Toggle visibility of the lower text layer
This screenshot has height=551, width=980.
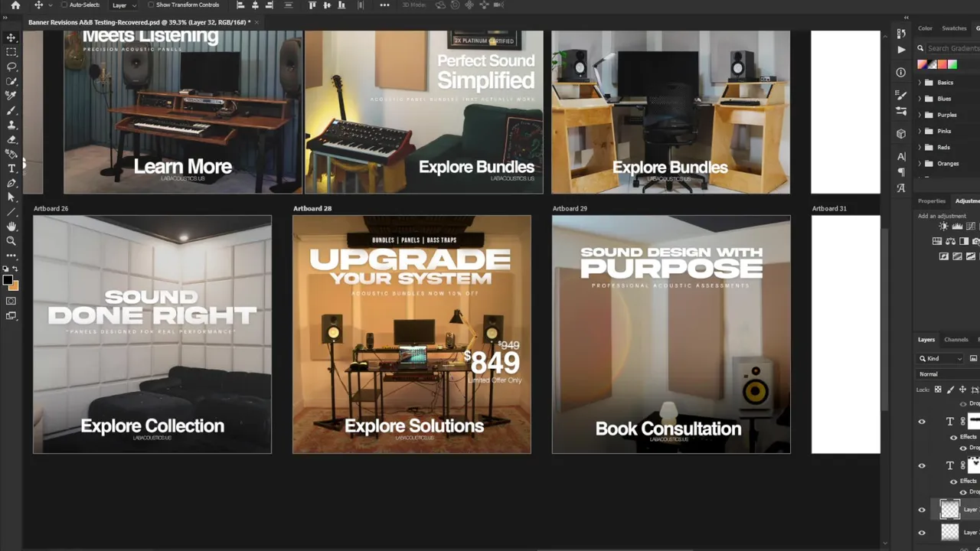922,465
